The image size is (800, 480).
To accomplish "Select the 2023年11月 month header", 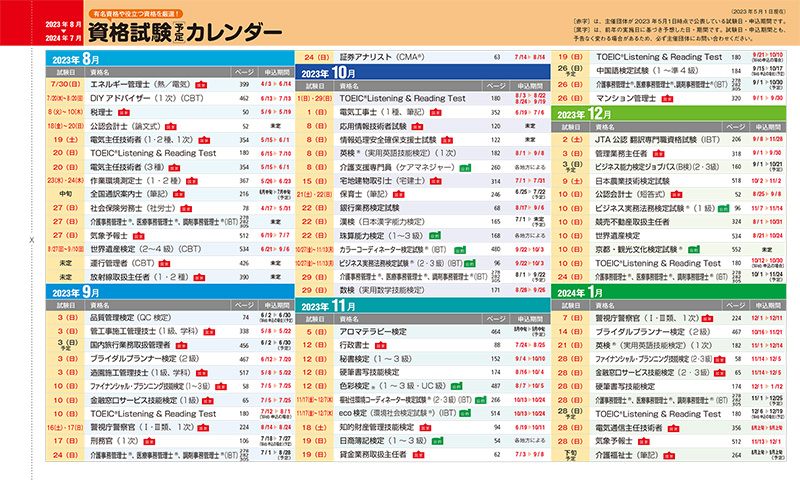I will coord(423,305).
